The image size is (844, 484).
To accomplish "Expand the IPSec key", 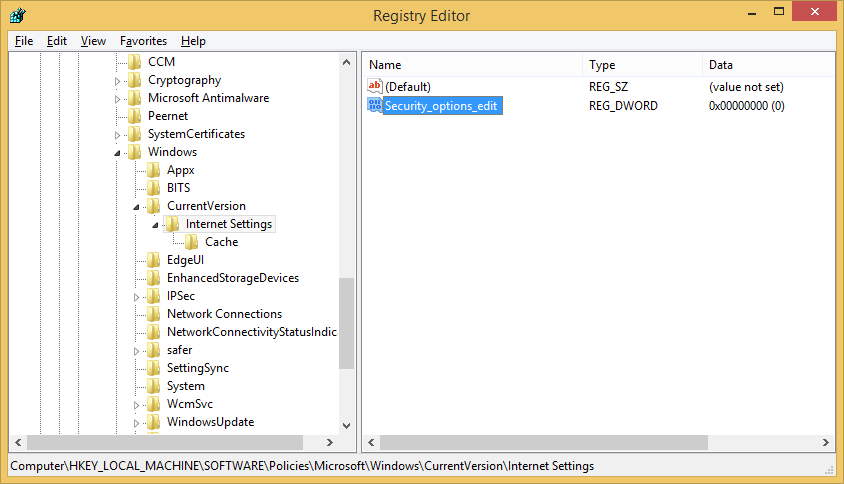I will (x=137, y=296).
